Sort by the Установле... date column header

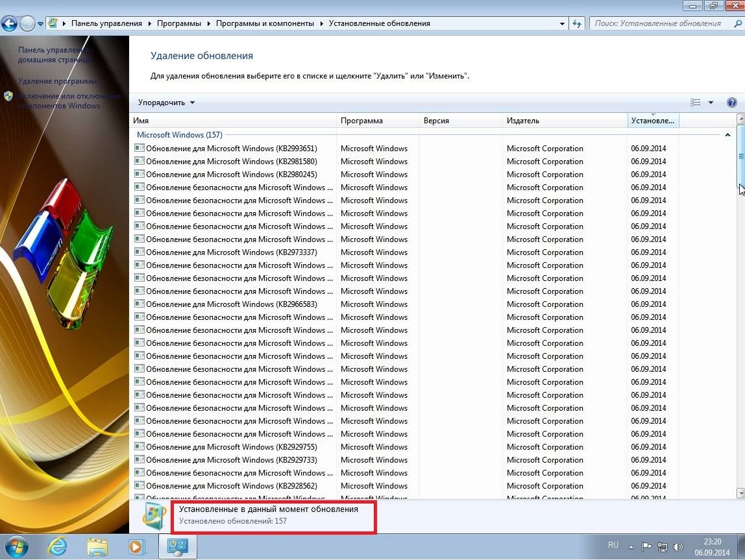[653, 121]
